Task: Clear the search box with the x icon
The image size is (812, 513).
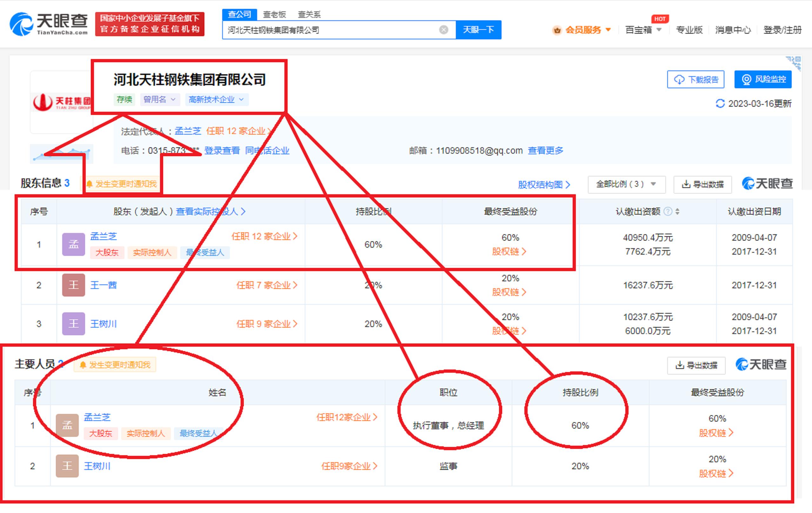Action: point(444,30)
